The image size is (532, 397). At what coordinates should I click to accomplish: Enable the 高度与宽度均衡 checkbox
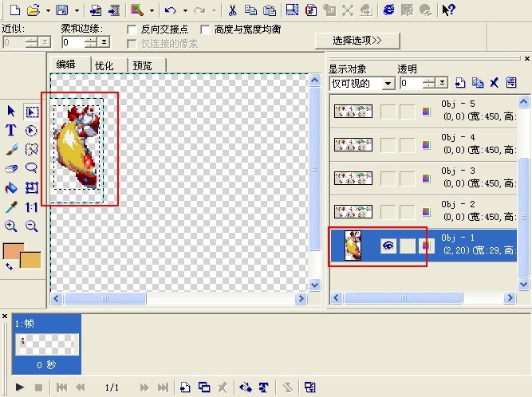(205, 29)
